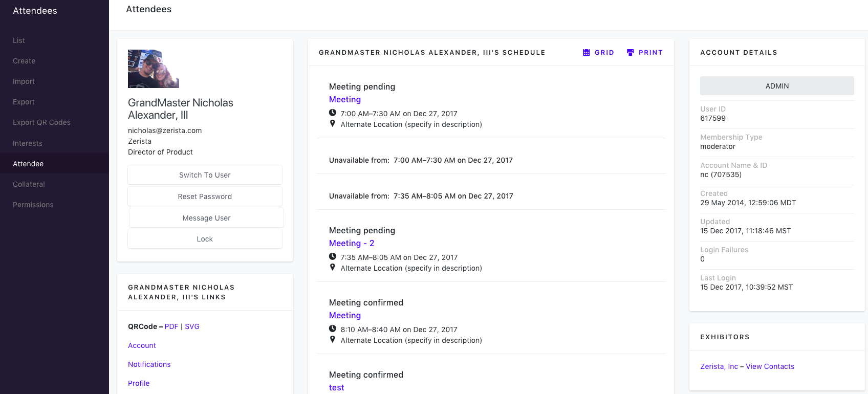Open Collateral in the sidebar
868x394 pixels.
tap(29, 184)
